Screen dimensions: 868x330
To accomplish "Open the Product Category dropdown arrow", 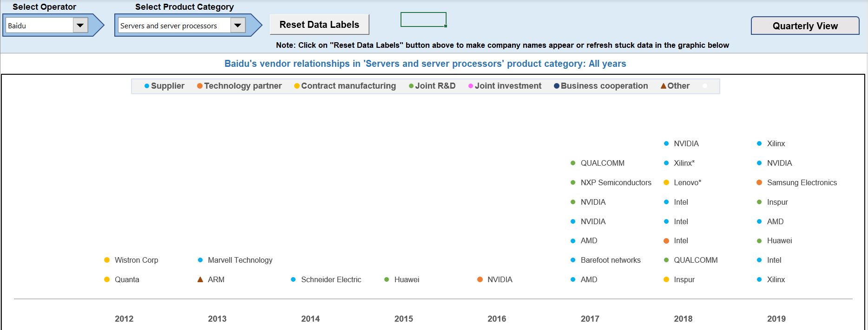I will point(237,26).
